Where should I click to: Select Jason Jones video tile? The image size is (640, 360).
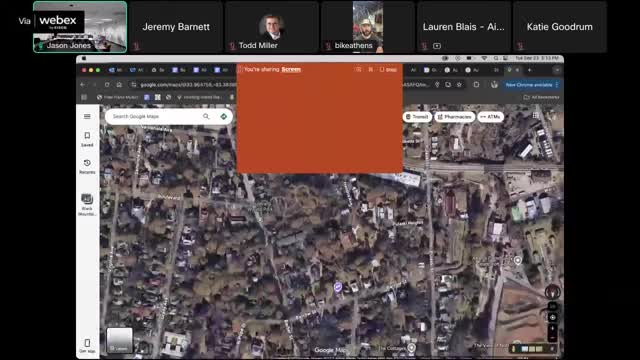[x=80, y=27]
